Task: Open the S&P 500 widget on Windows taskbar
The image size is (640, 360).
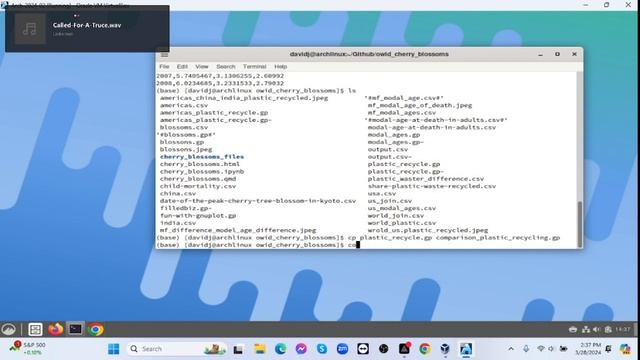Action: (29, 348)
